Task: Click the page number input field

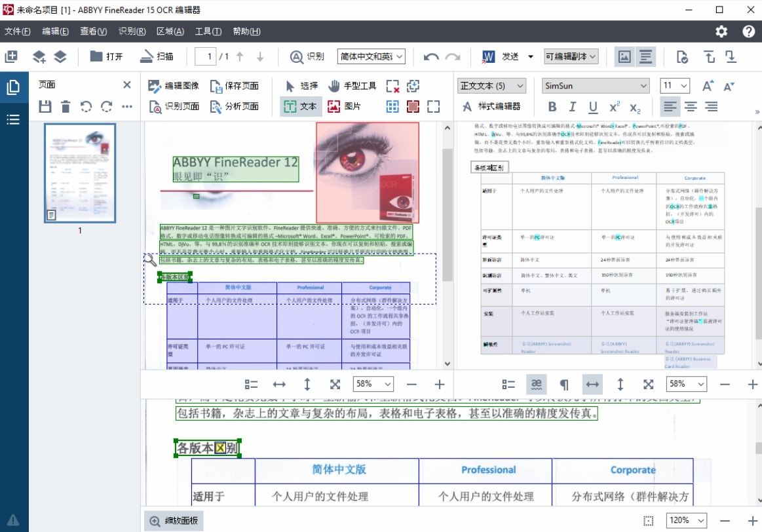Action: [x=205, y=56]
